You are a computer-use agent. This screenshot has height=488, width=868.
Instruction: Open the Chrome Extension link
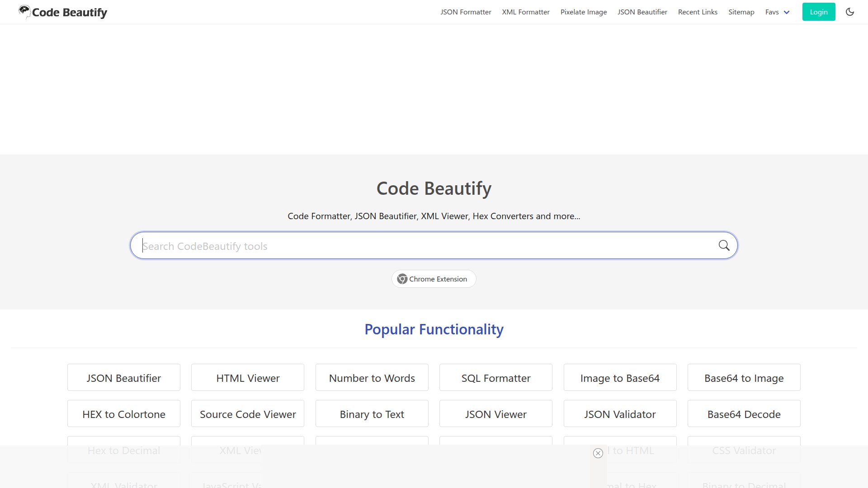click(434, 279)
